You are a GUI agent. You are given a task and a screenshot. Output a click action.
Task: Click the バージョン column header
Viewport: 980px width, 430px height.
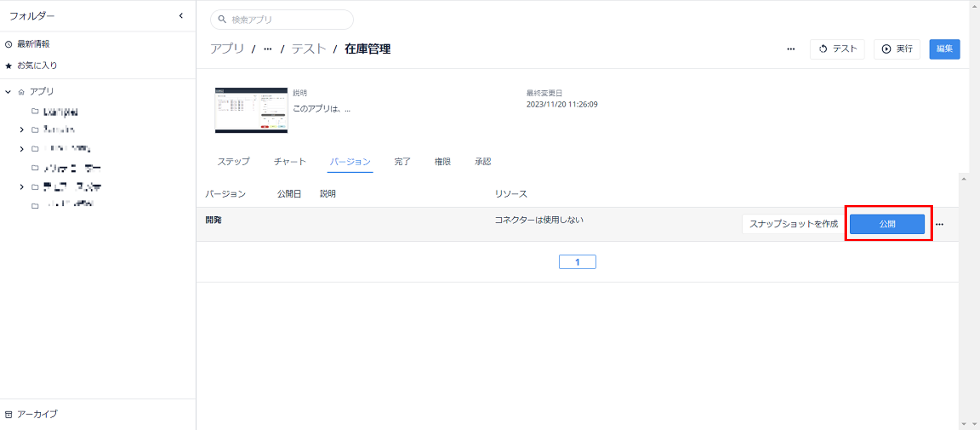point(225,194)
